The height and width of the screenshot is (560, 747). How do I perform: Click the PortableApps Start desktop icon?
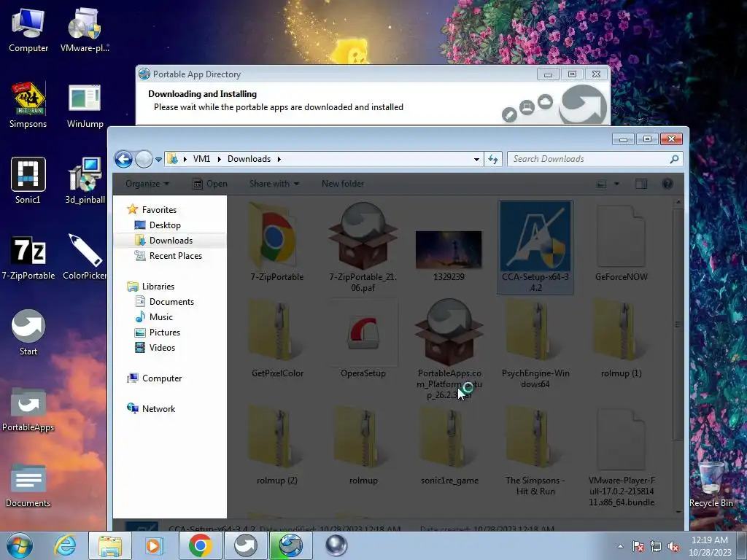coord(28,332)
